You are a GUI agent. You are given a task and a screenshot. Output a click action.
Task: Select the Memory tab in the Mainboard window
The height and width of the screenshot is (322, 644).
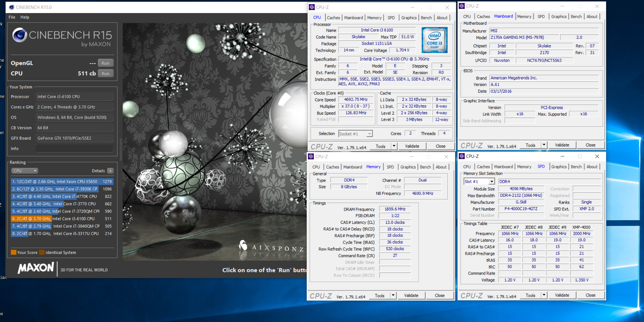tap(524, 17)
